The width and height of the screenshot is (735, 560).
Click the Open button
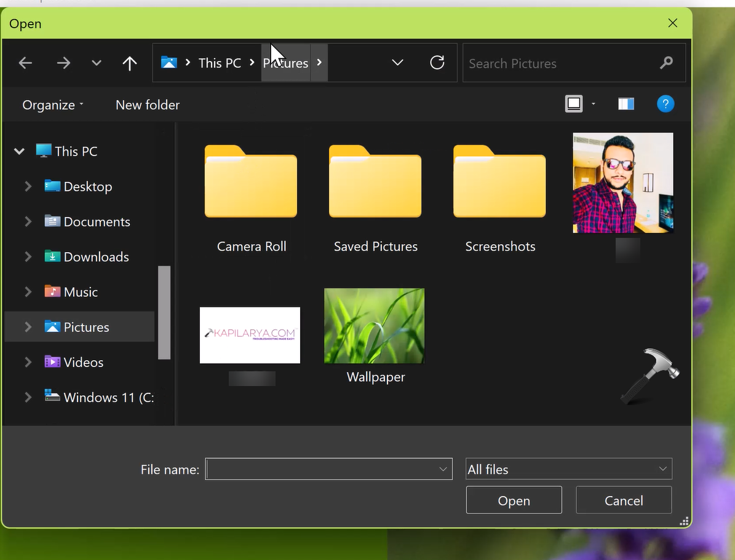tap(514, 500)
